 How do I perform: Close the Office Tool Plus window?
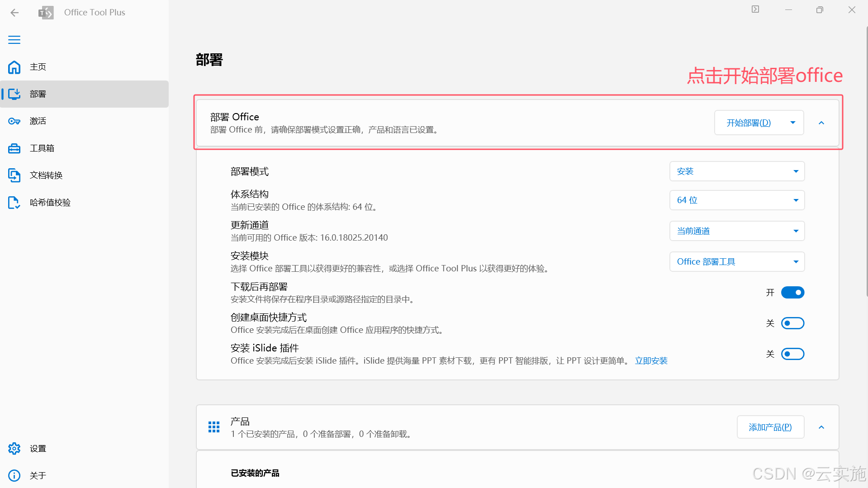(852, 9)
